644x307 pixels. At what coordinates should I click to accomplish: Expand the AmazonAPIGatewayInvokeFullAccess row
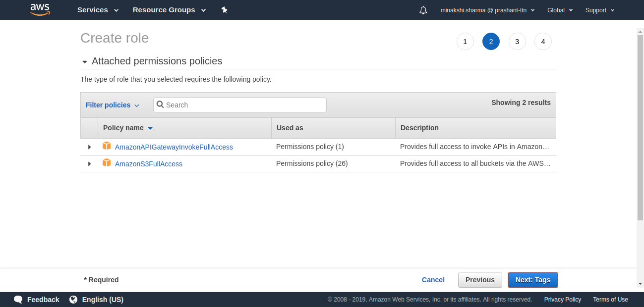(x=89, y=147)
